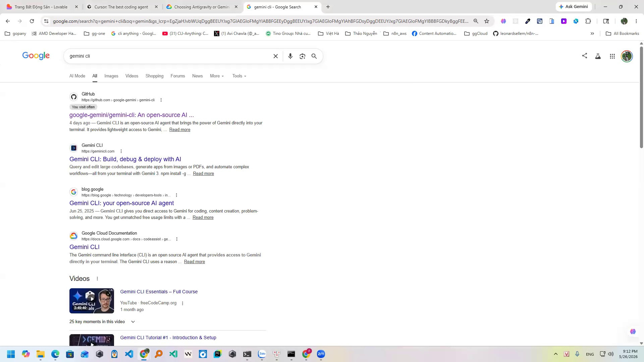Open Chrome three-dot menu
644x362 pixels.
click(x=636, y=21)
